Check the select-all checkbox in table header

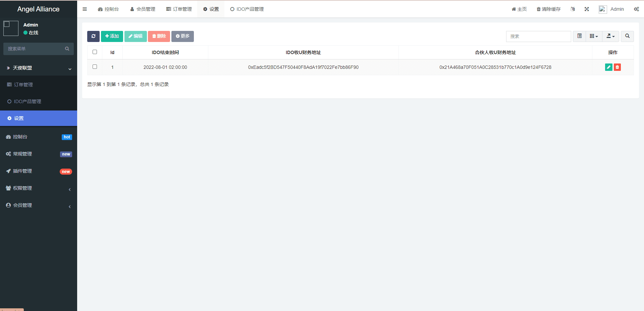pyautogui.click(x=95, y=52)
